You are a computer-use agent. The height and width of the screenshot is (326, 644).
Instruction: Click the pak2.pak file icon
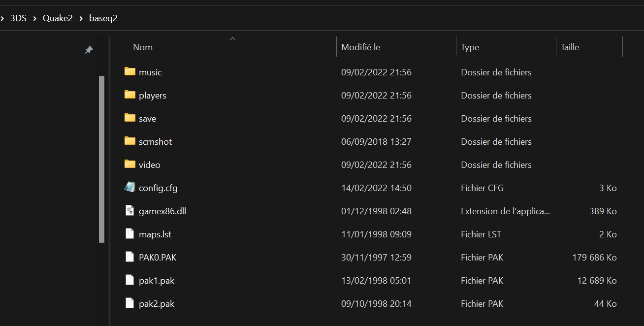130,303
